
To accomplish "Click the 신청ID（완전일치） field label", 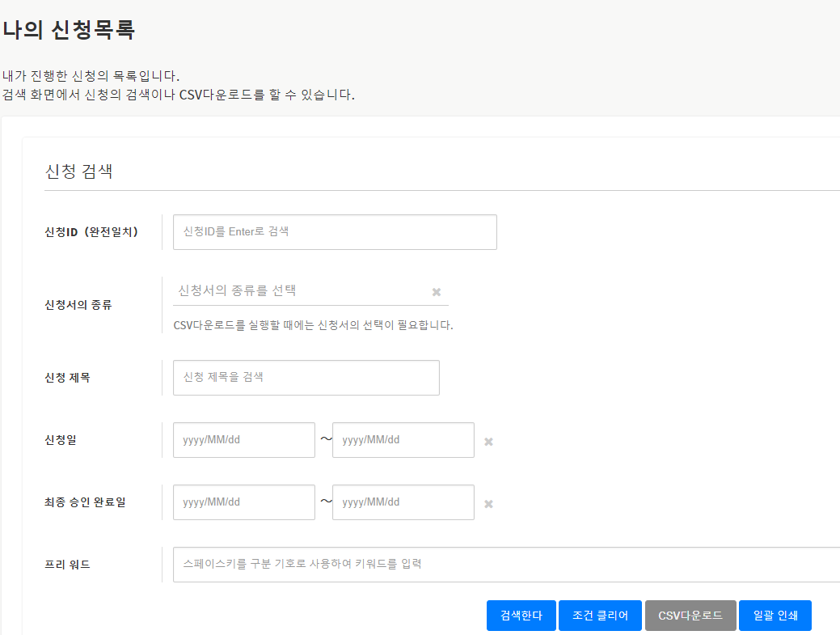I will (91, 232).
